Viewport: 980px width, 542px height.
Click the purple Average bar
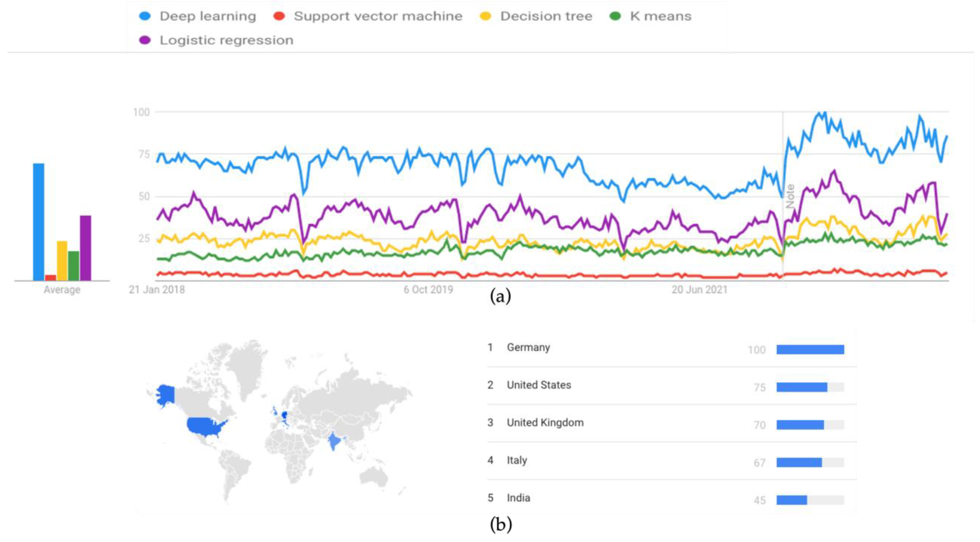tap(86, 248)
